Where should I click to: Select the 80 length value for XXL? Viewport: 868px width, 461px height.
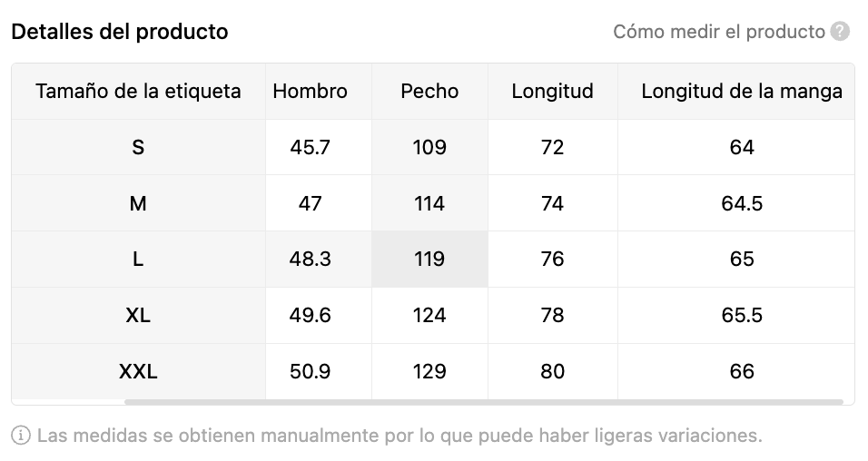tap(552, 372)
